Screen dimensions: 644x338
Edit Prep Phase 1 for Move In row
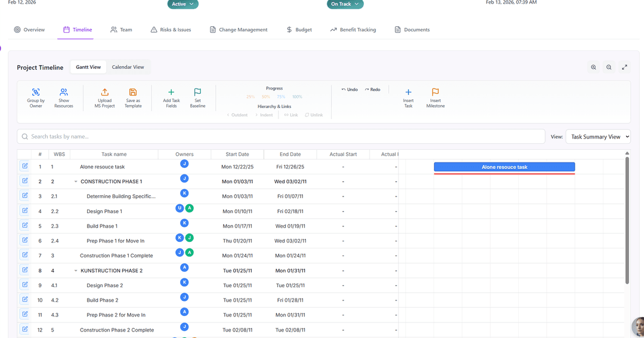[x=25, y=240]
